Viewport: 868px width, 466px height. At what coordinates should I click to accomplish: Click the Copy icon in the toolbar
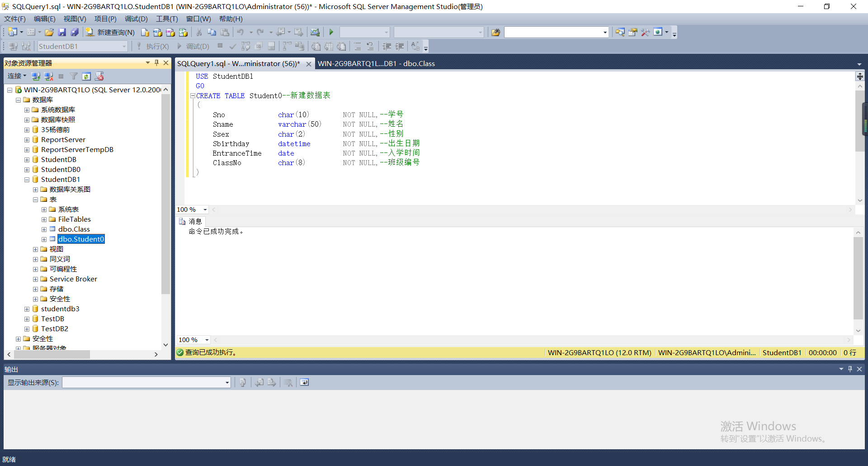tap(212, 32)
